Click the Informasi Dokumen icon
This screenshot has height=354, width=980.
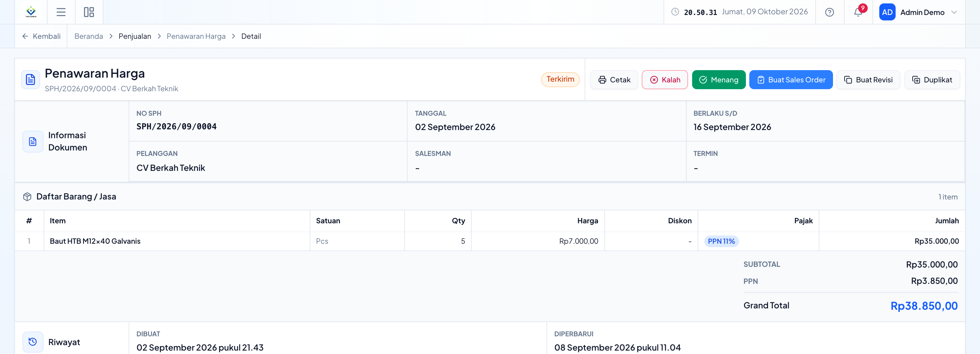point(33,141)
